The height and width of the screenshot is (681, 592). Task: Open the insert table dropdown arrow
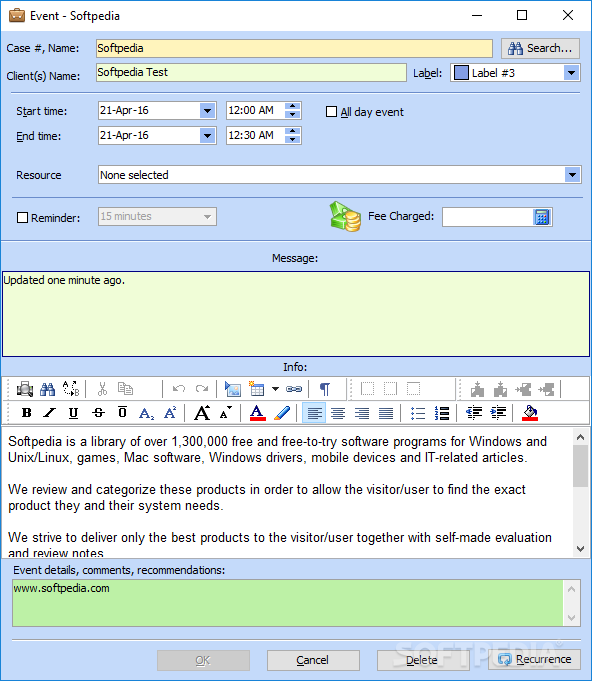click(275, 389)
